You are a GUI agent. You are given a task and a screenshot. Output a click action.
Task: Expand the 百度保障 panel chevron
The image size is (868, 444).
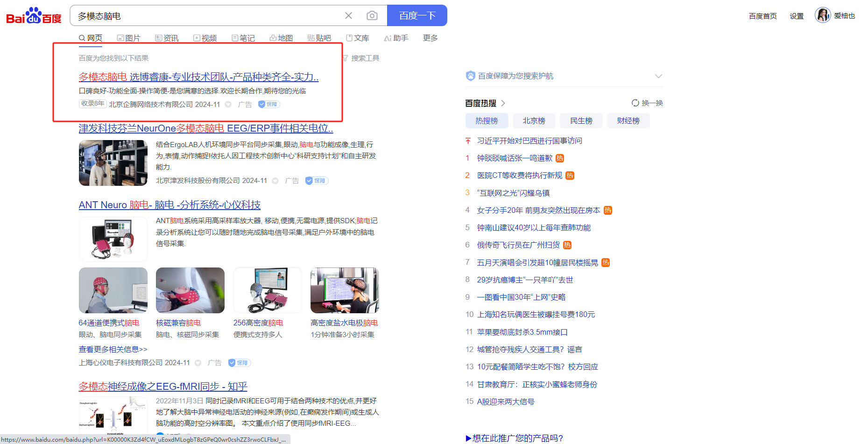point(658,76)
